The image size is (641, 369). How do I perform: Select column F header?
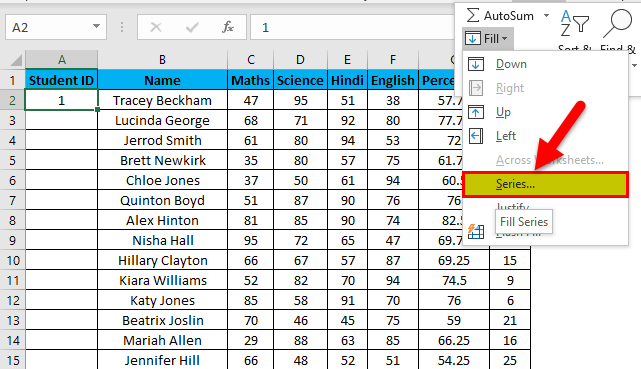tap(393, 60)
